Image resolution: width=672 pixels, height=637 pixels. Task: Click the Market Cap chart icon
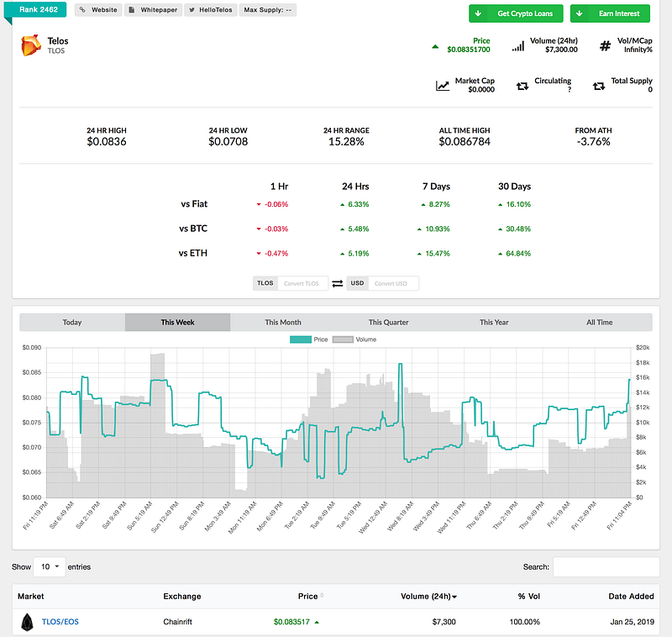pos(443,86)
